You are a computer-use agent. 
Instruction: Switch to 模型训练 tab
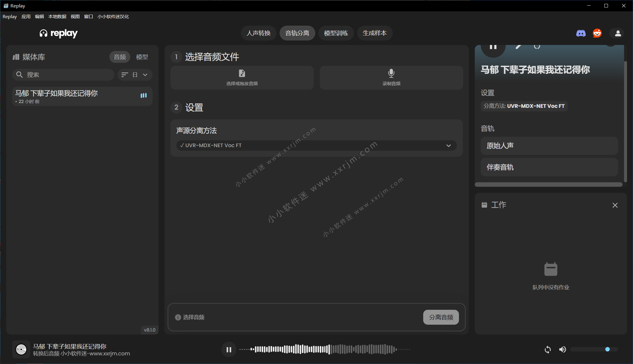tap(336, 33)
